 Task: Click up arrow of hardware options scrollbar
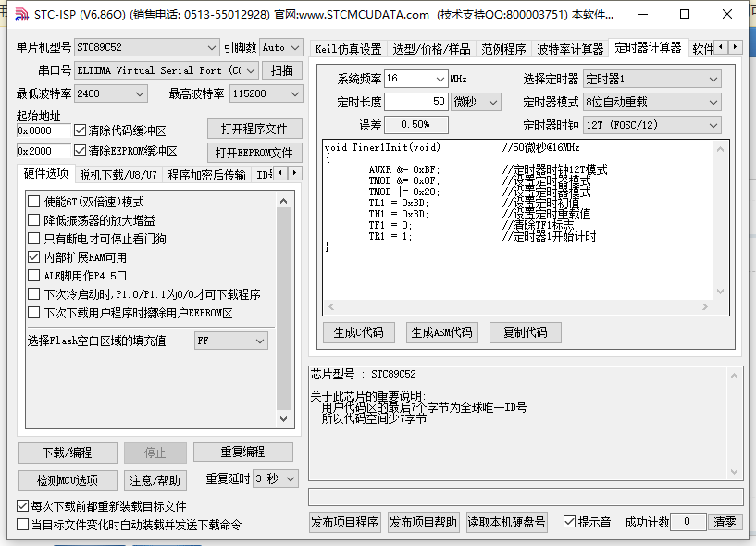point(283,201)
